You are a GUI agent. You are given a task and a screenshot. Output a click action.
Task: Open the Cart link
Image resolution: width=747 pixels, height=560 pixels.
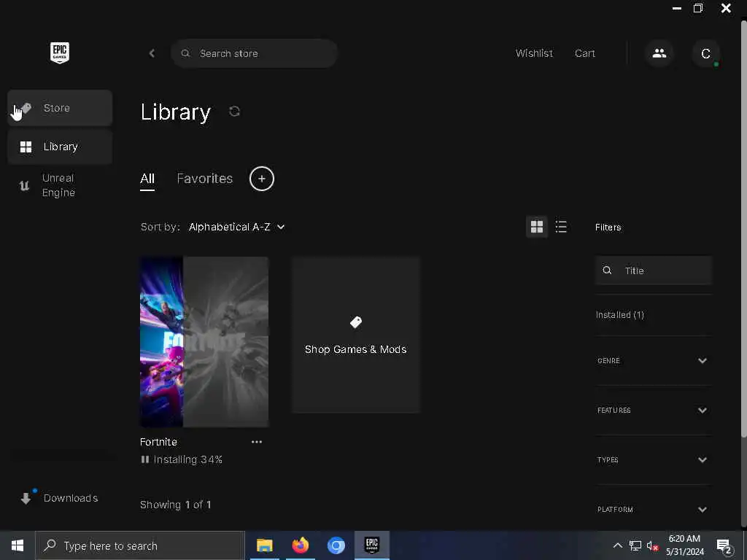pyautogui.click(x=585, y=53)
